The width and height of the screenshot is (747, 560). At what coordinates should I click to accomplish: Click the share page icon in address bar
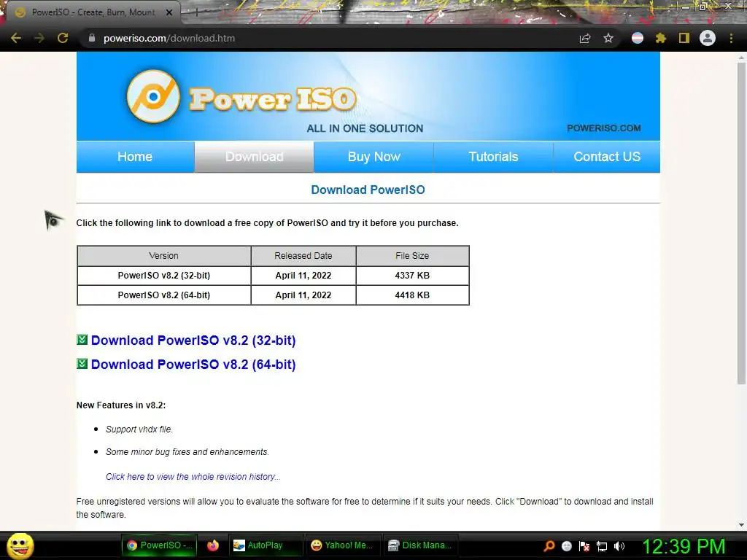coord(585,38)
